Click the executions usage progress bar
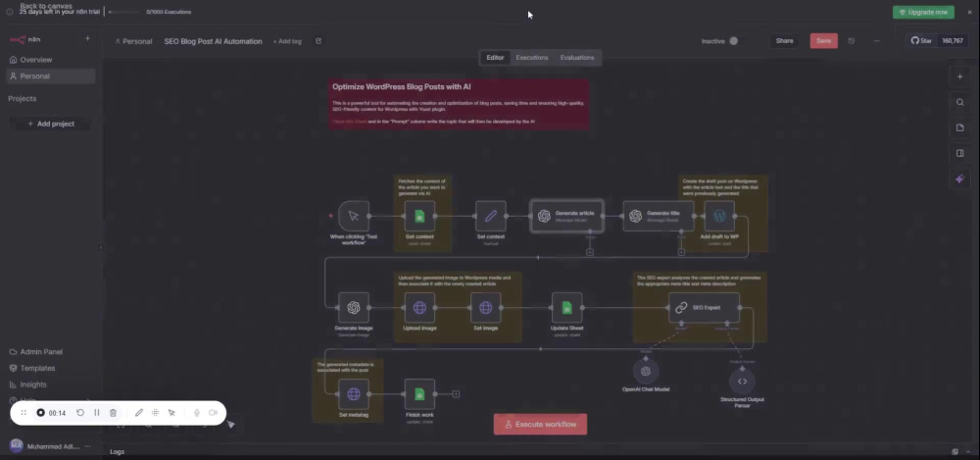Viewport: 980px width, 460px height. pyautogui.click(x=124, y=12)
